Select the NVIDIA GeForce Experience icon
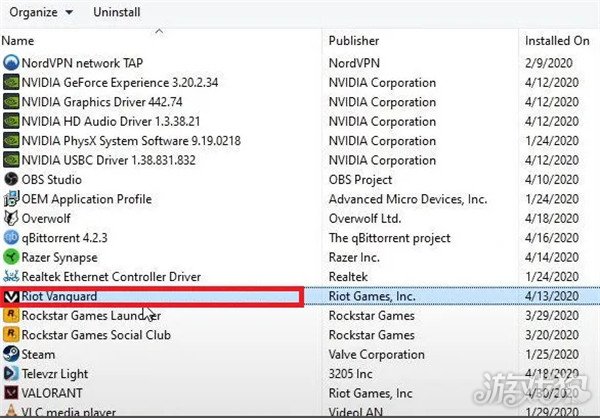This screenshot has height=418, width=600. (x=11, y=83)
